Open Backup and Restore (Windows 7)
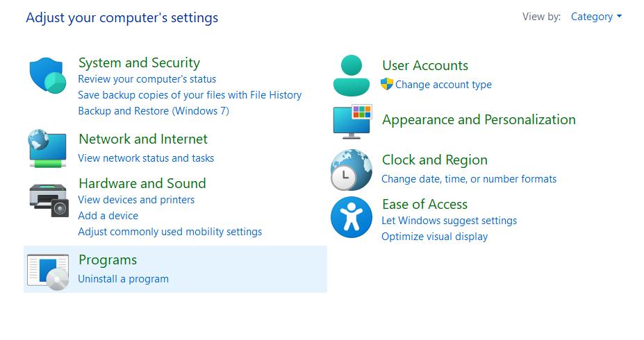The height and width of the screenshot is (340, 644). pyautogui.click(x=154, y=111)
